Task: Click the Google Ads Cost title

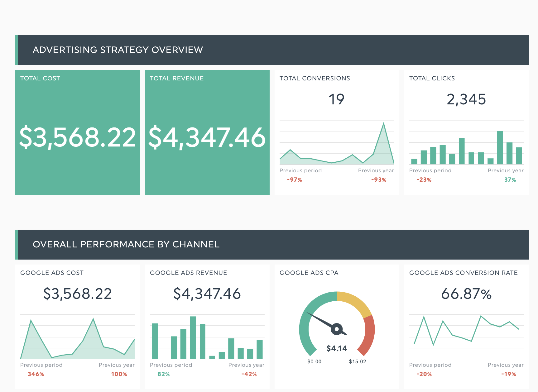Action: point(52,273)
